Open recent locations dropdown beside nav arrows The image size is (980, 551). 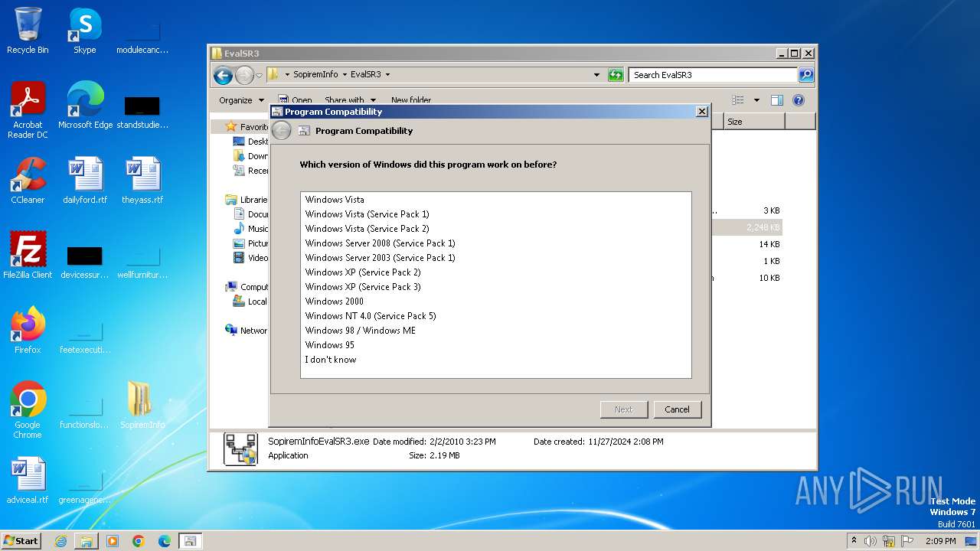coord(259,75)
